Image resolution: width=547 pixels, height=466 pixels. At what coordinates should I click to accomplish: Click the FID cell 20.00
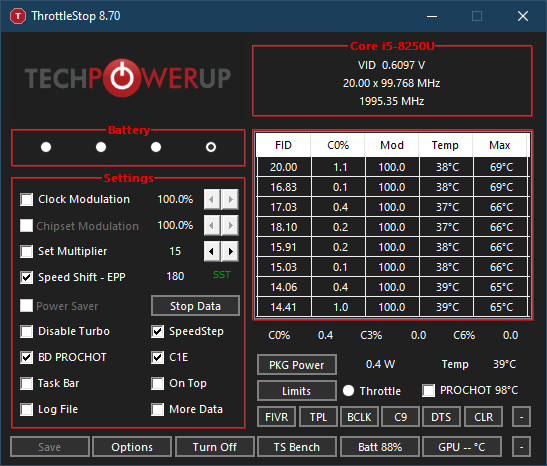284,167
